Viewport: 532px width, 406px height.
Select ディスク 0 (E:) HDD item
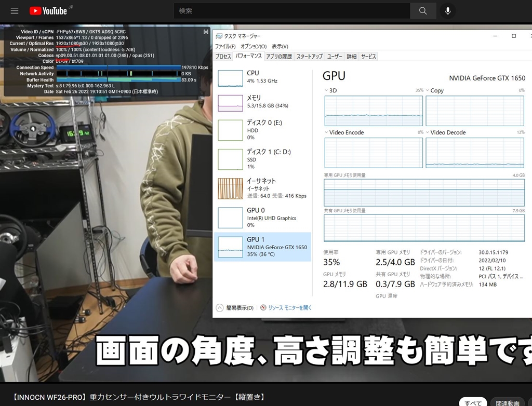point(262,130)
